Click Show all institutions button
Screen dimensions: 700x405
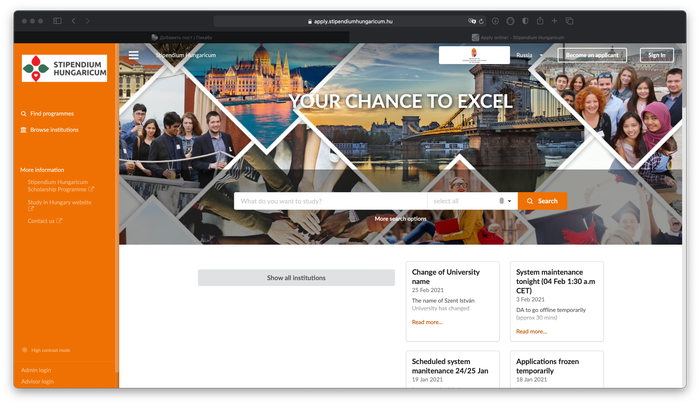point(296,278)
